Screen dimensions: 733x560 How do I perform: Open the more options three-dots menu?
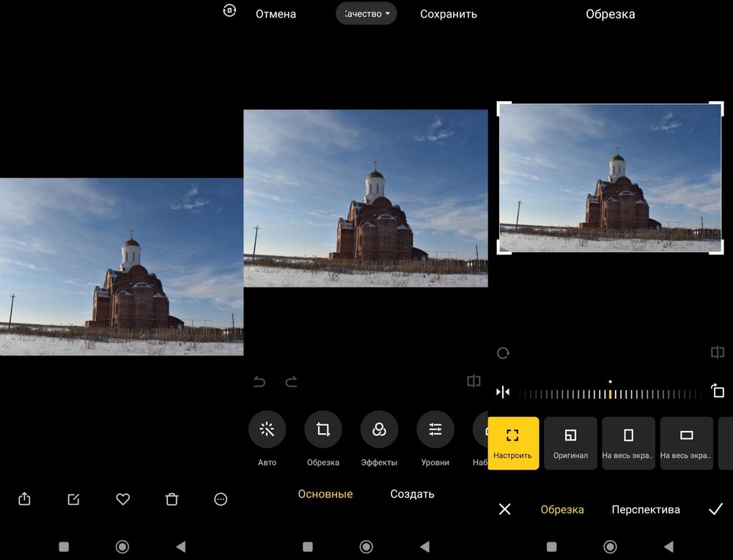tap(221, 499)
